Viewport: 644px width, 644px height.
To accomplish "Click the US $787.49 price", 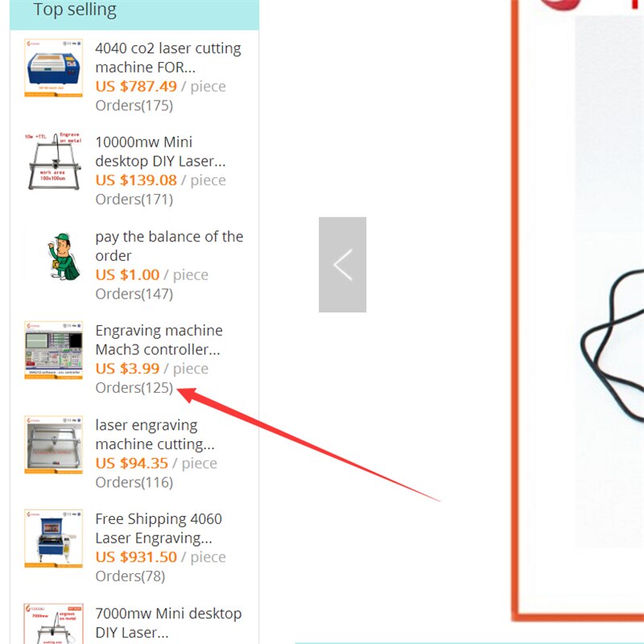I will click(x=136, y=87).
